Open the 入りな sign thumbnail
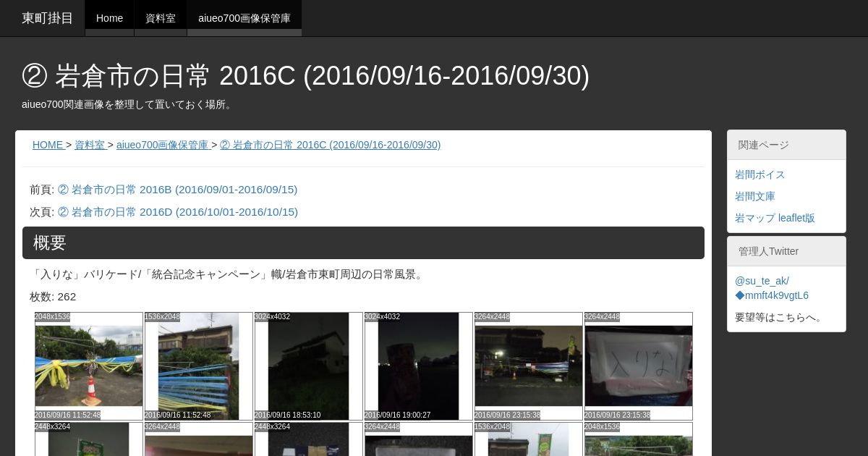 (x=639, y=366)
